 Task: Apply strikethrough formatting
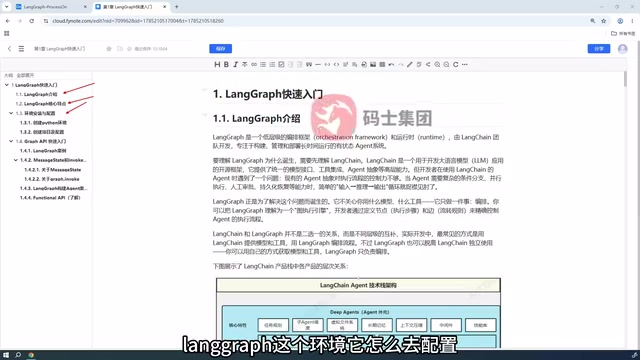(x=244, y=64)
